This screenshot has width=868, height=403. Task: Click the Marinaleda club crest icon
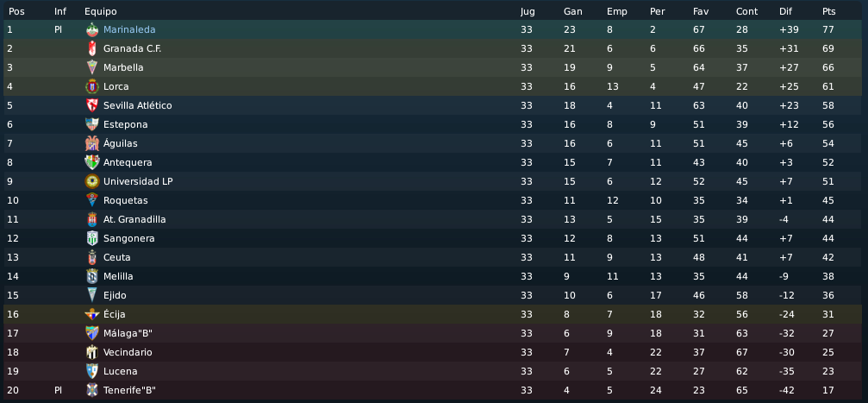[92, 29]
